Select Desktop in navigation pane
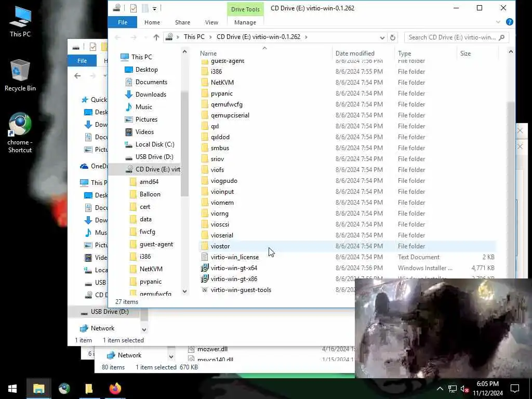 pyautogui.click(x=146, y=70)
